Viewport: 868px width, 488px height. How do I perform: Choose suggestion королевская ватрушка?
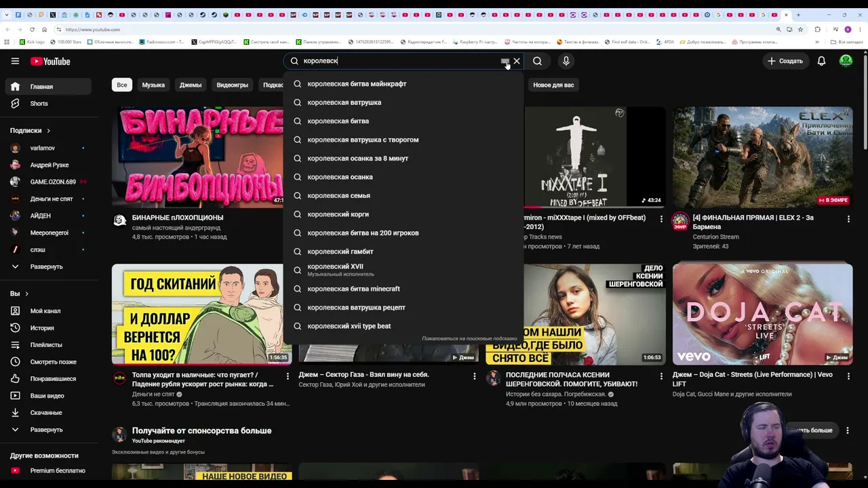[403, 102]
